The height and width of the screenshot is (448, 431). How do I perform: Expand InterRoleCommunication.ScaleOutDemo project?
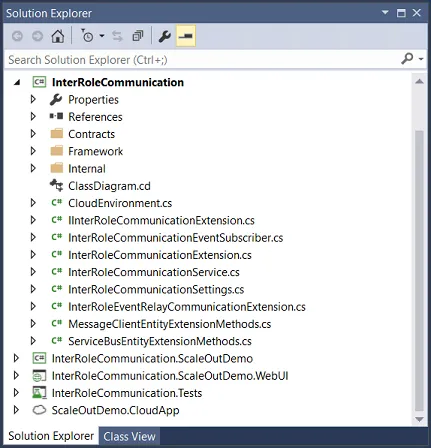pyautogui.click(x=16, y=358)
